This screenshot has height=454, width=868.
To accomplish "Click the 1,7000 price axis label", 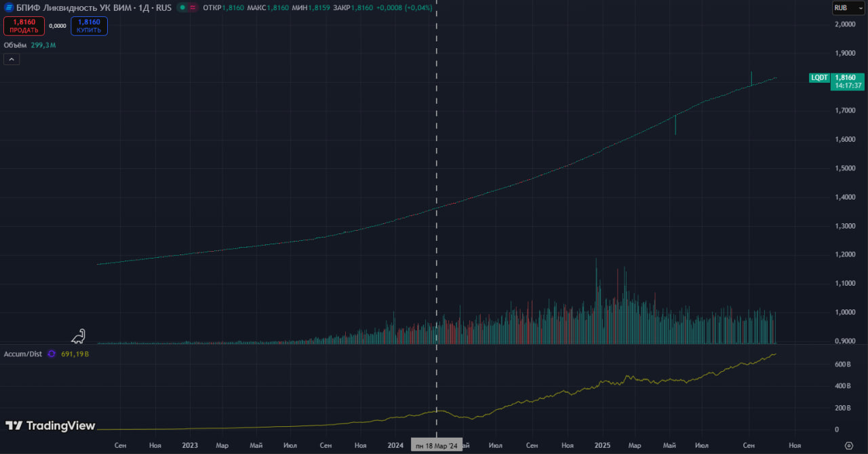I will 845,111.
